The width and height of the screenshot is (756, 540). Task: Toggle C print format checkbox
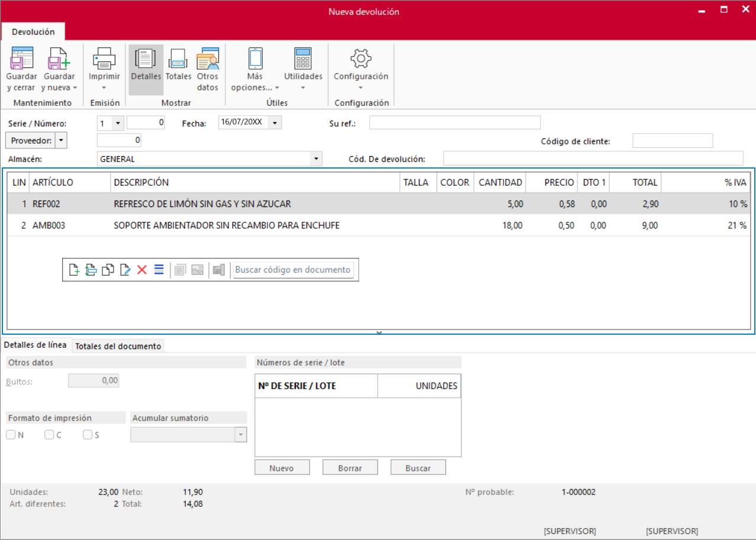pyautogui.click(x=49, y=435)
